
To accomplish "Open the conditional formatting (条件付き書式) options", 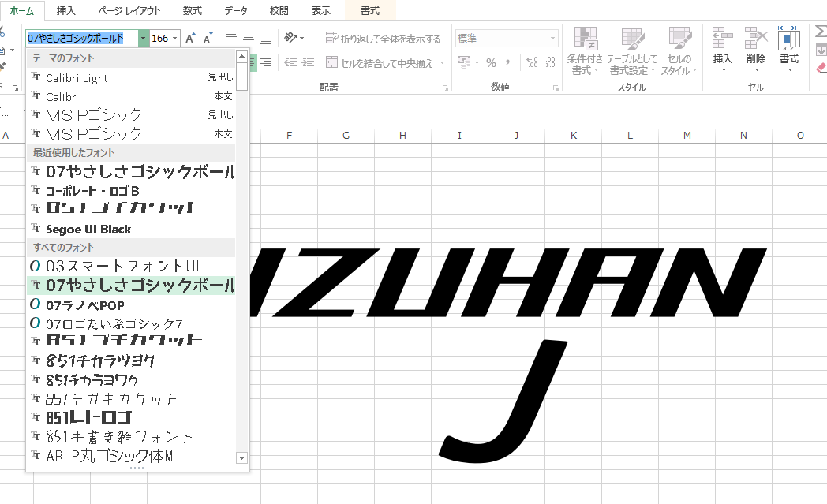I will (586, 49).
